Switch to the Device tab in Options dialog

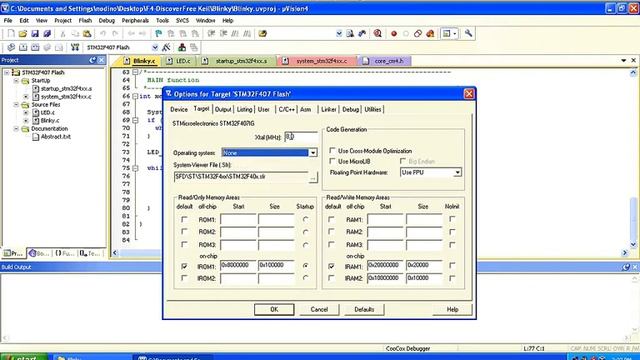[x=179, y=109]
